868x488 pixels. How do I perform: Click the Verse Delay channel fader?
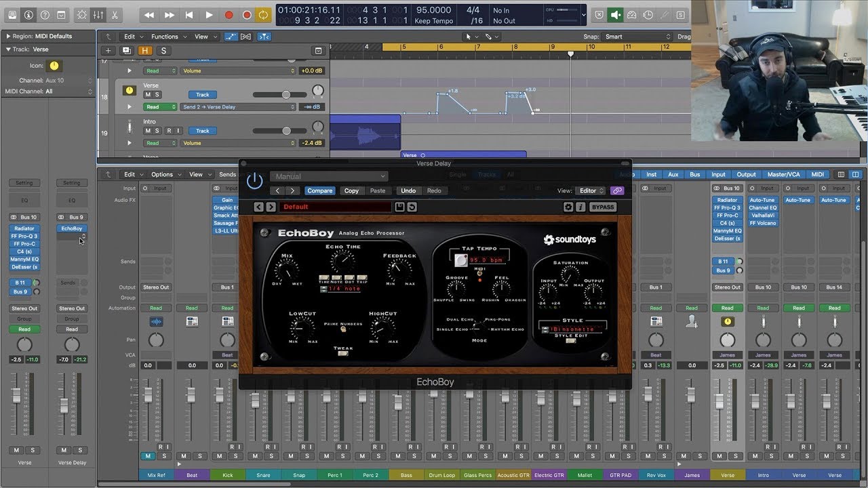tap(64, 405)
